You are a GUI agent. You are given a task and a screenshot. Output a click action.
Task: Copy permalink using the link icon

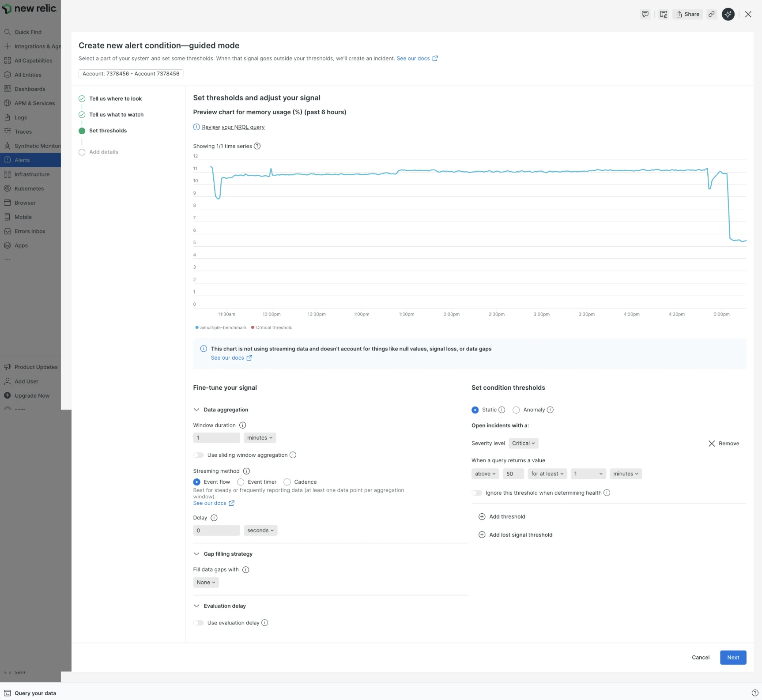tap(711, 14)
